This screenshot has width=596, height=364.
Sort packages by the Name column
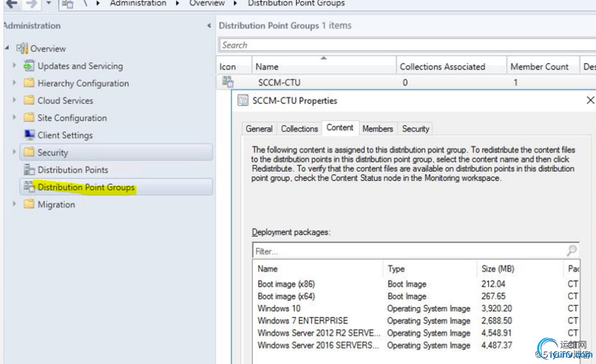click(318, 269)
